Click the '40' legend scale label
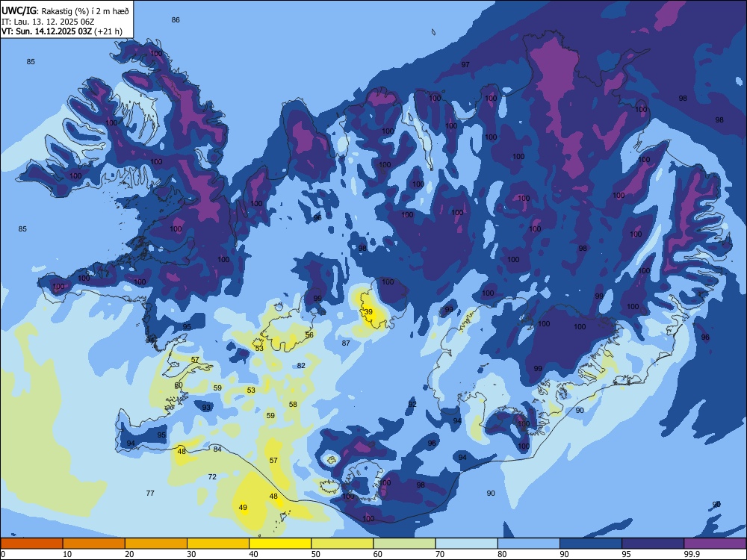Viewport: 747px width, 560px height. (253, 554)
